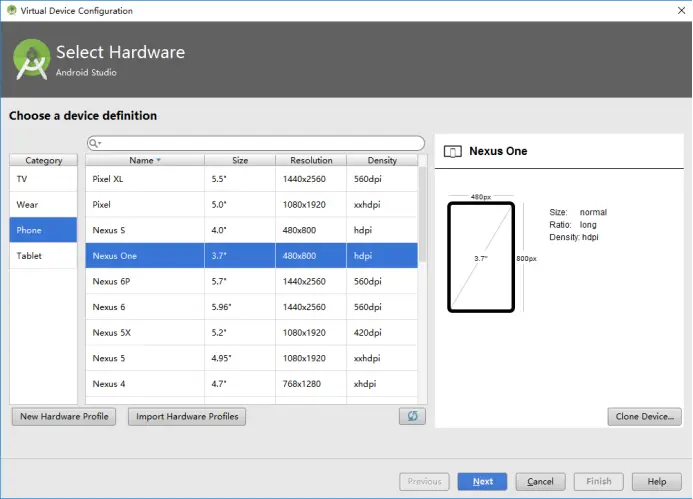Select the Tablet category
The image size is (693, 499).
43,255
